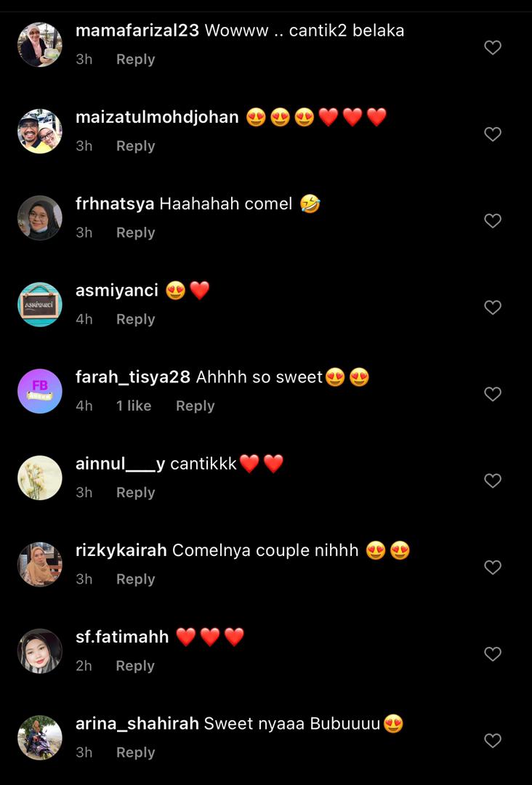
Task: Like frhnatsya's comment heart
Action: (493, 221)
